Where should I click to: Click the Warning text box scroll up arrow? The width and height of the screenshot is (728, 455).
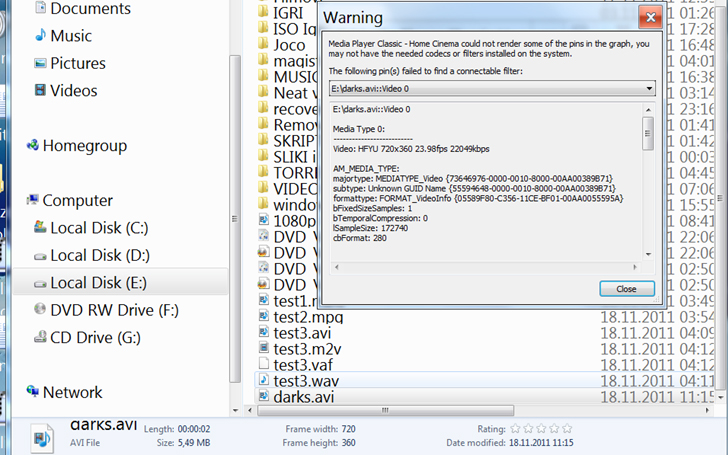pyautogui.click(x=648, y=110)
